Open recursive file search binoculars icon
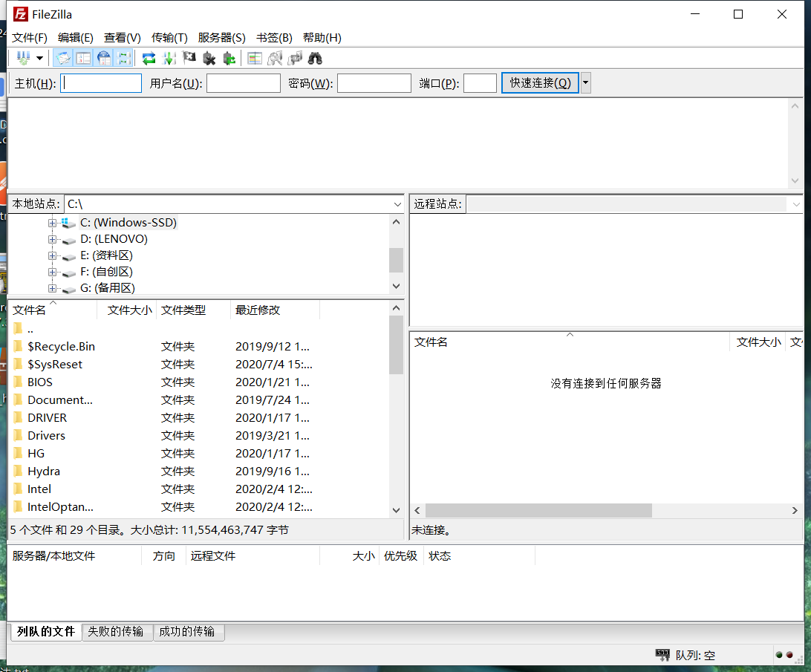Screen dimensions: 811x672 (315, 58)
